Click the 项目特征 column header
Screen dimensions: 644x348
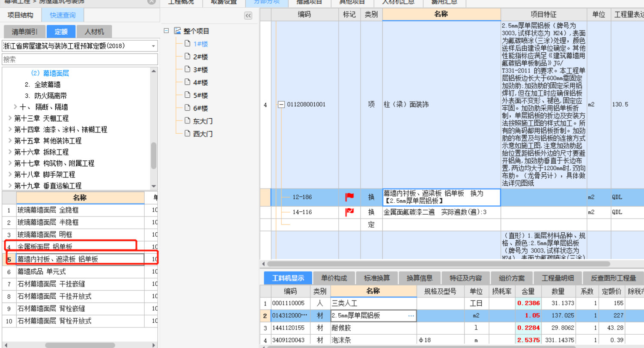click(x=543, y=14)
